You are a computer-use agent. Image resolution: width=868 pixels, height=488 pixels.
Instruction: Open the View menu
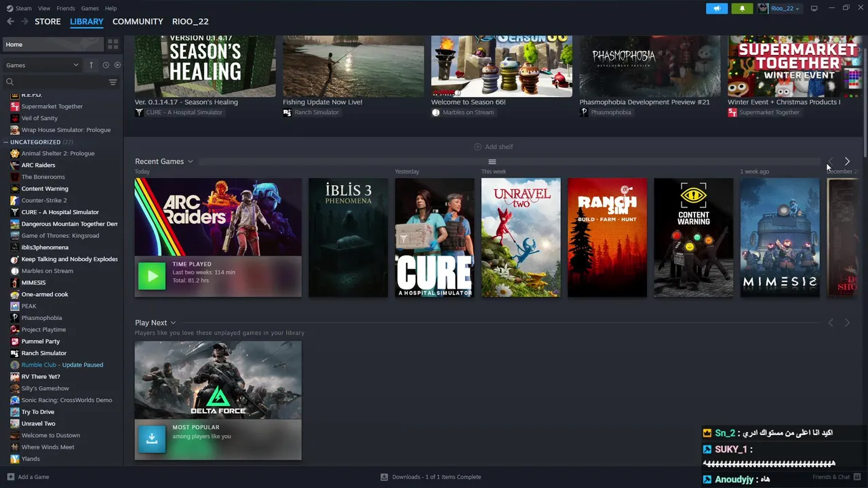(44, 8)
